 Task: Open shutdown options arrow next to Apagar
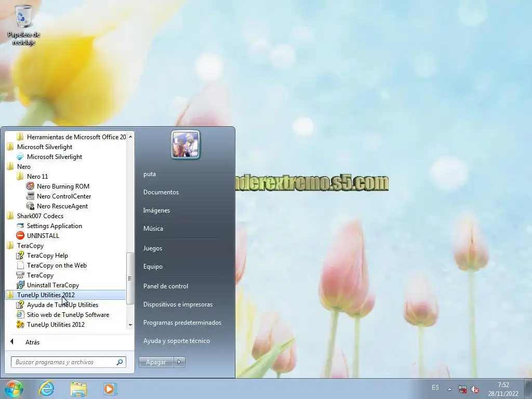pos(179,362)
